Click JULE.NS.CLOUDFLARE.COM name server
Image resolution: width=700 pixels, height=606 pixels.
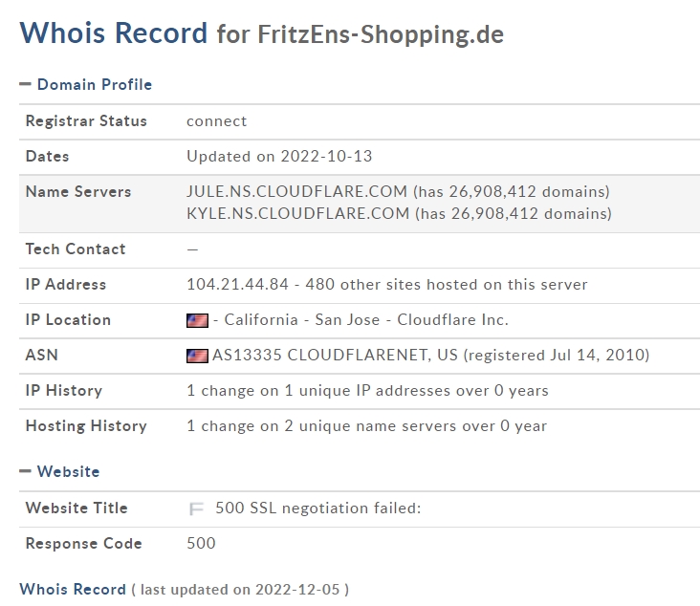pyautogui.click(x=296, y=191)
